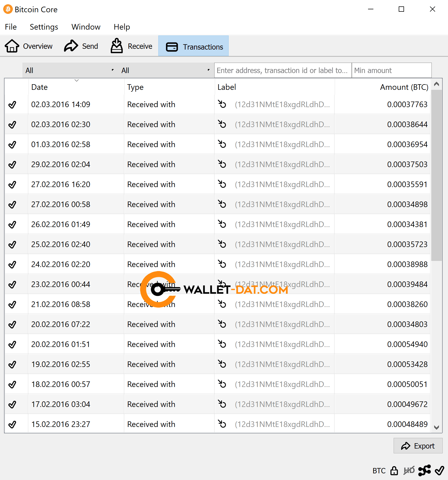Click confirmed checkmark for 27.02.2016 16:20 transaction

(12, 184)
